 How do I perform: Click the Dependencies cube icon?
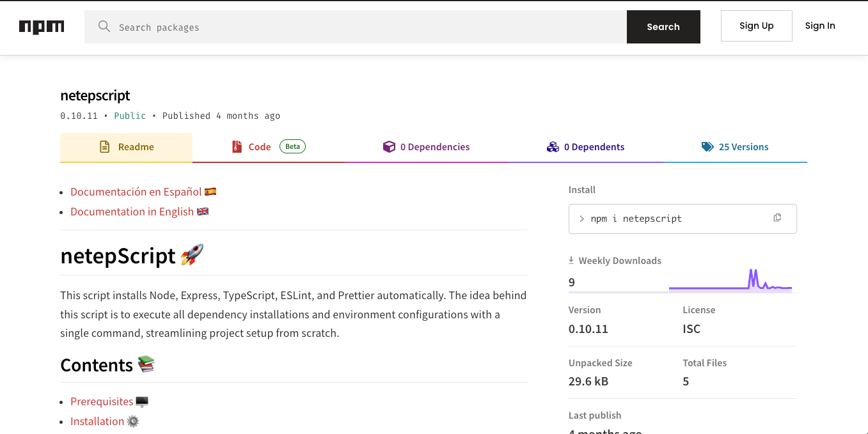coord(389,147)
